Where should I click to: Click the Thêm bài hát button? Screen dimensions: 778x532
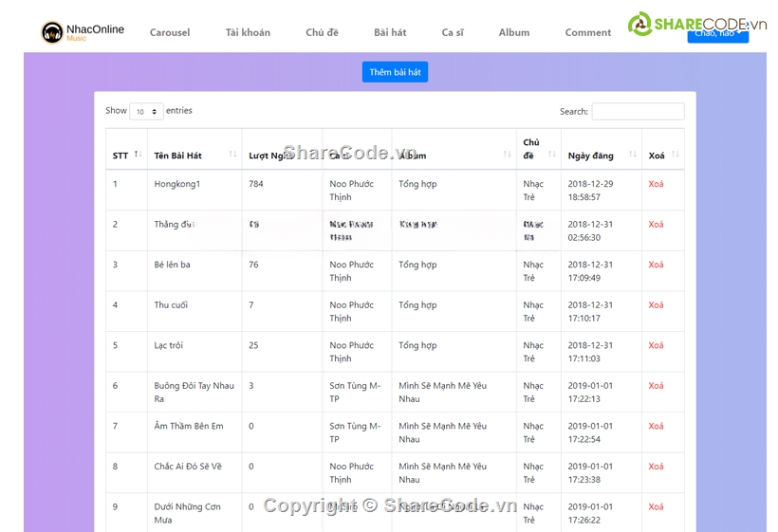(x=395, y=72)
